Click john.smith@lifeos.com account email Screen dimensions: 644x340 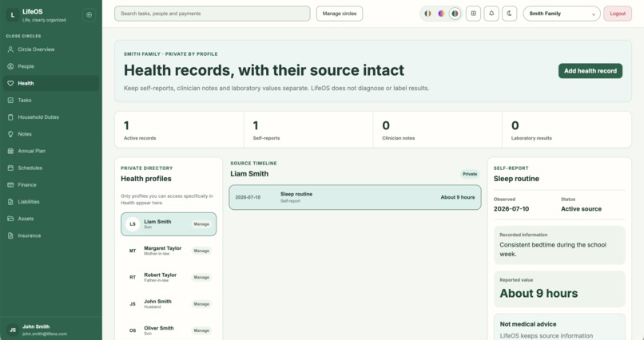point(45,334)
